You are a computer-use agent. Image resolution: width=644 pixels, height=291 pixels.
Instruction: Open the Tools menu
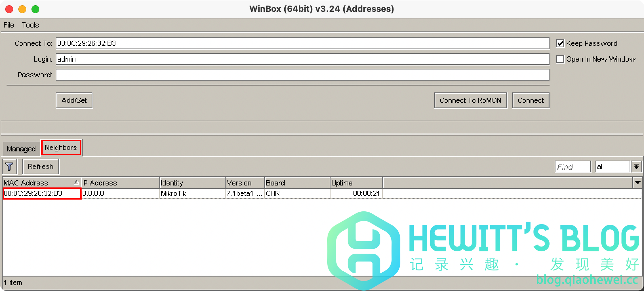pos(30,25)
